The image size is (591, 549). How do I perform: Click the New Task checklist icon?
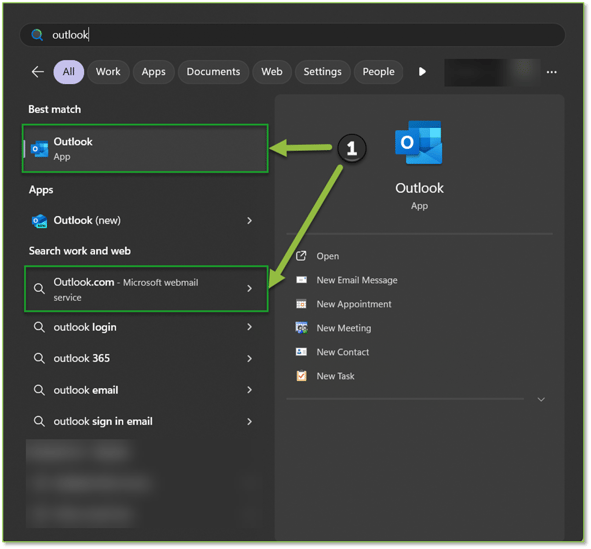301,376
